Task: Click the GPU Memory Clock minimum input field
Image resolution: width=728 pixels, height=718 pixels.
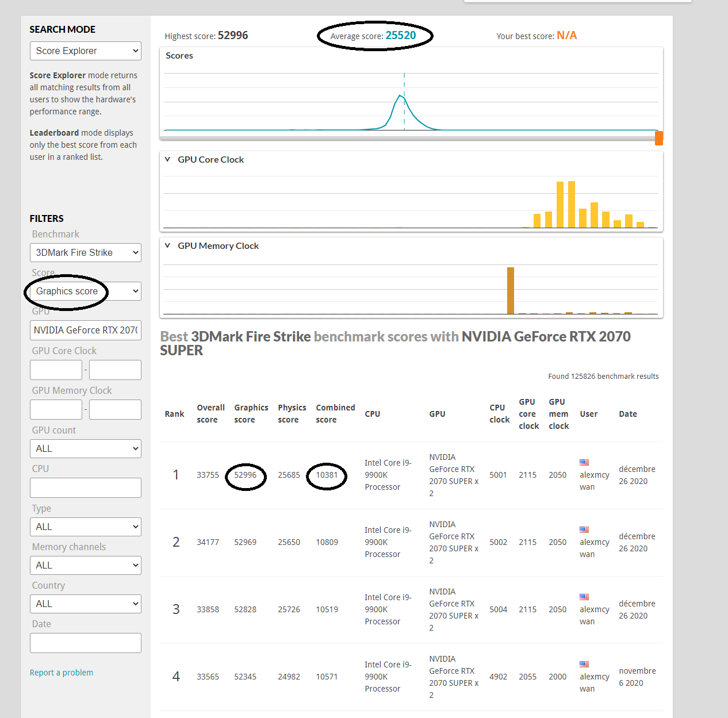Action: click(56, 409)
